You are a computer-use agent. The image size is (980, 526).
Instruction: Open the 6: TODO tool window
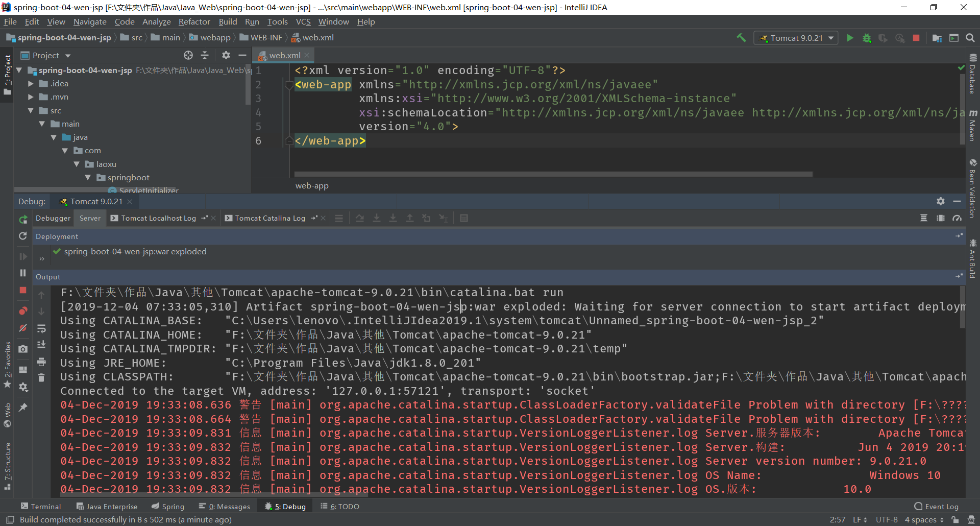[x=340, y=507]
